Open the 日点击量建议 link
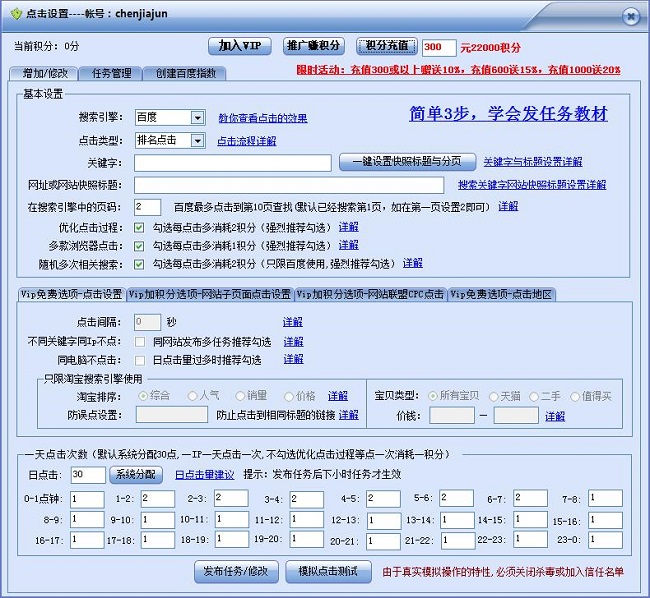 click(204, 475)
